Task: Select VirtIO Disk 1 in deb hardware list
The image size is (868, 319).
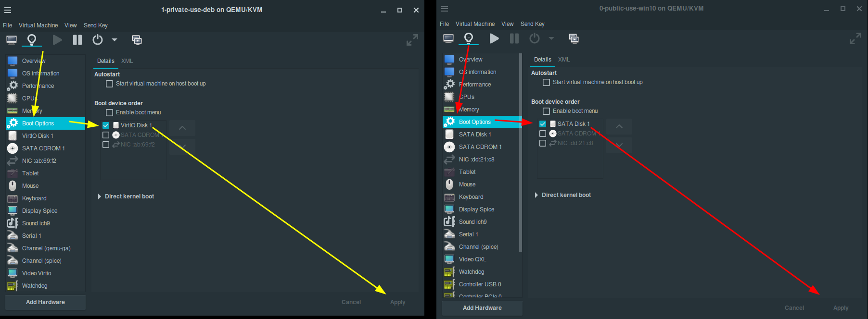Action: [x=46, y=136]
